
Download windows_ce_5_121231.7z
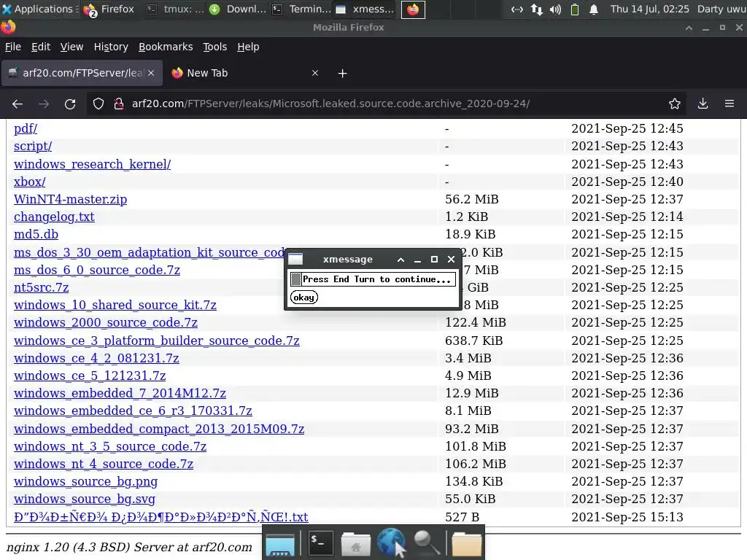(x=90, y=376)
